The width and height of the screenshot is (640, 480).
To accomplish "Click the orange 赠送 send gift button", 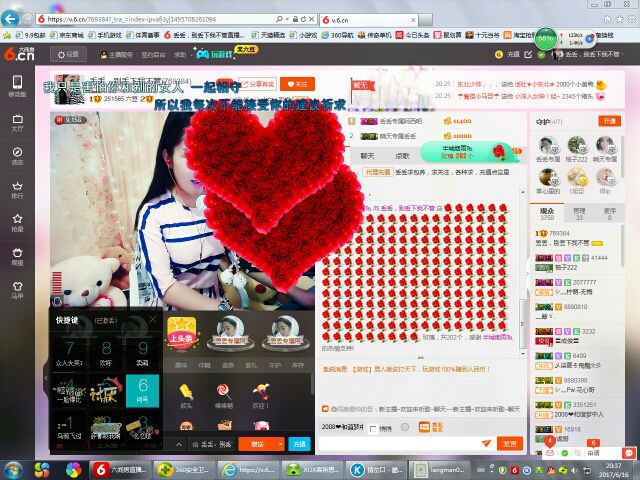I will 257,444.
